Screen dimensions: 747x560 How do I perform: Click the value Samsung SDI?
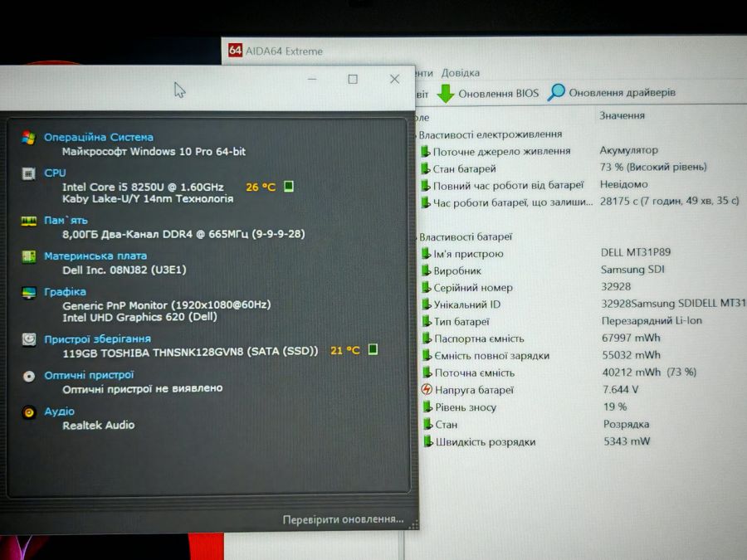coord(632,270)
